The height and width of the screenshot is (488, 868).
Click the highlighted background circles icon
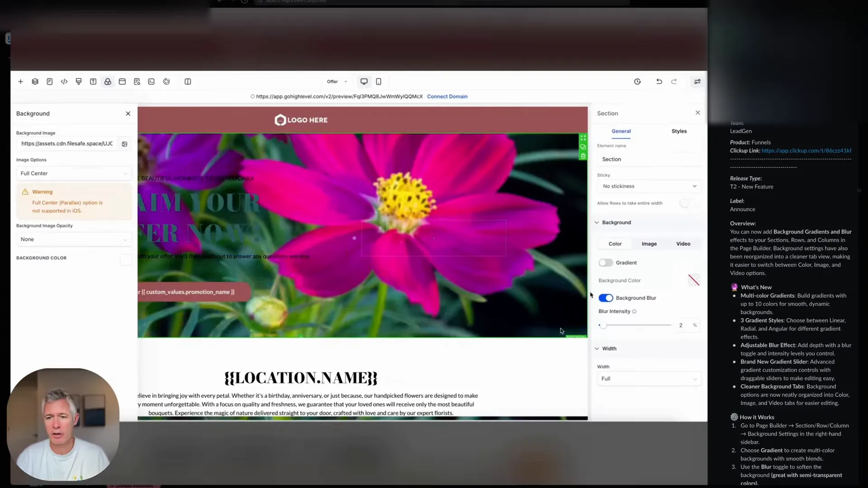pos(108,82)
